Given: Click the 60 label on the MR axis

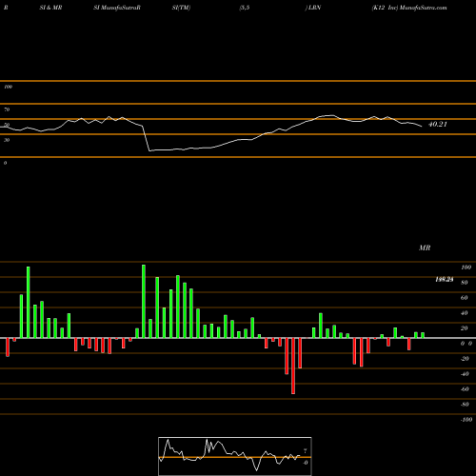Looking at the screenshot, I should pos(465,298).
